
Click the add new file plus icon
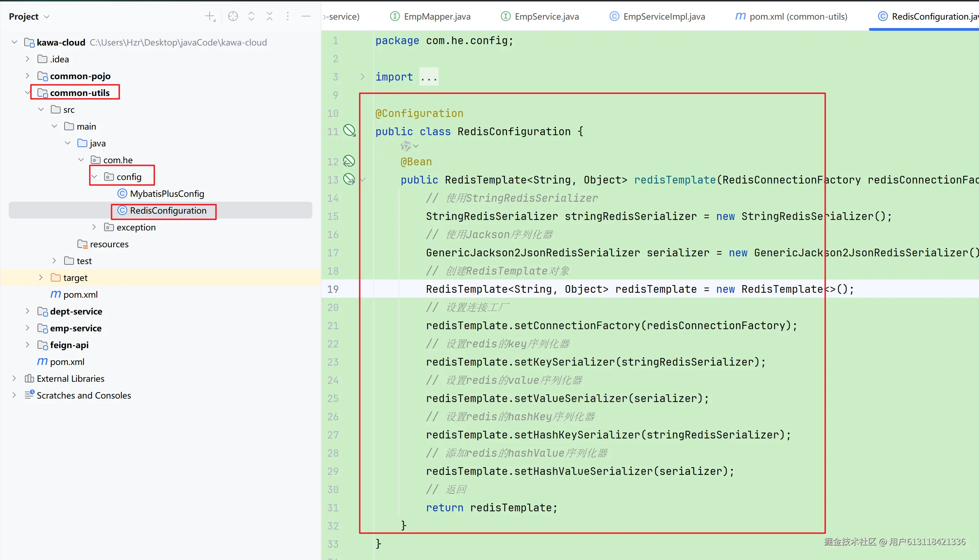(x=210, y=16)
